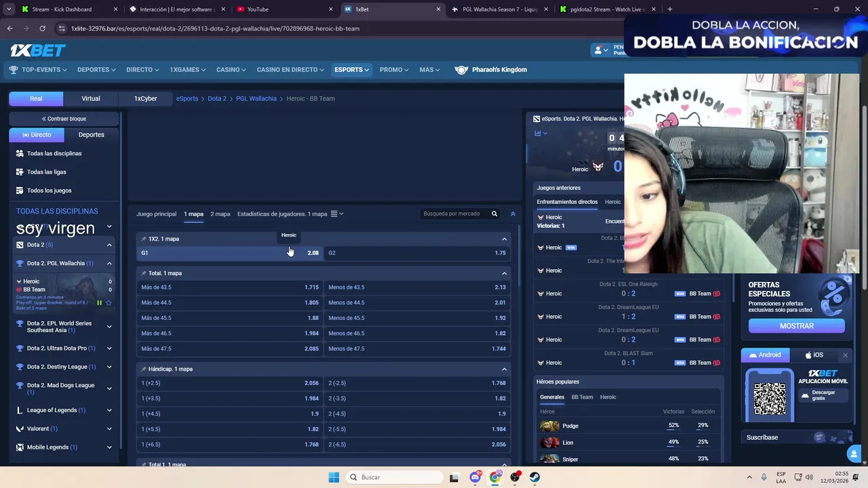Click the Lion hero portrait
The width and height of the screenshot is (868, 488).
click(549, 443)
